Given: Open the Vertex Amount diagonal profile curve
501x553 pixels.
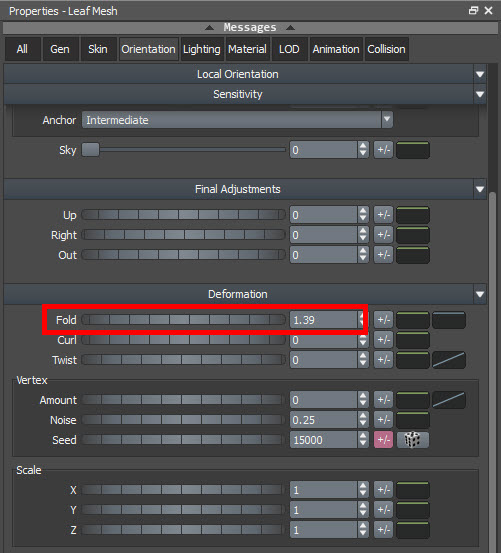Looking at the screenshot, I should [449, 400].
